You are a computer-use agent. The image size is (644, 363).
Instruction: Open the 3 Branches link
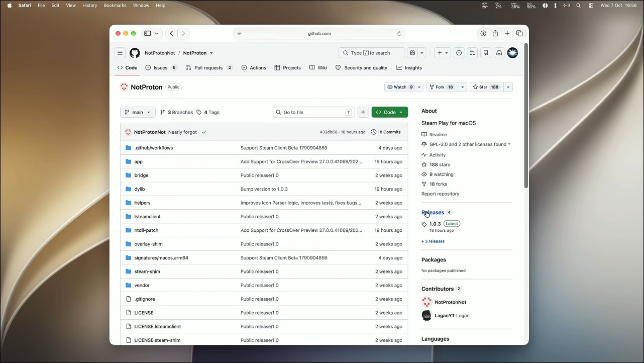(x=176, y=112)
